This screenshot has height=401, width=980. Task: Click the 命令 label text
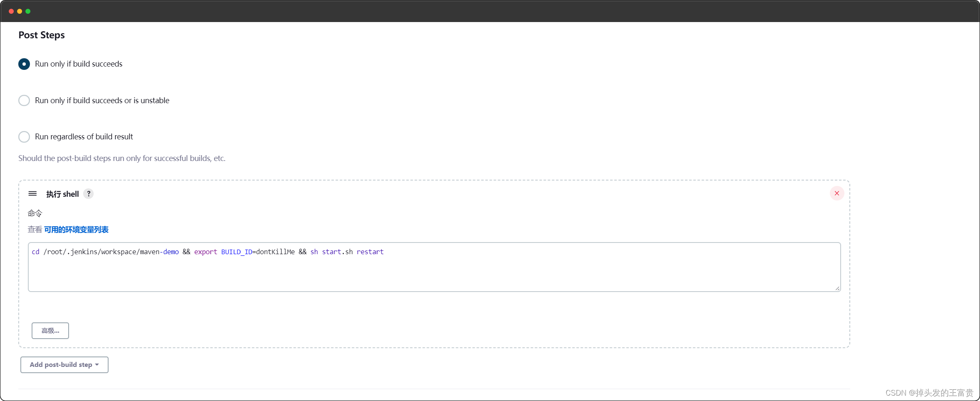35,213
